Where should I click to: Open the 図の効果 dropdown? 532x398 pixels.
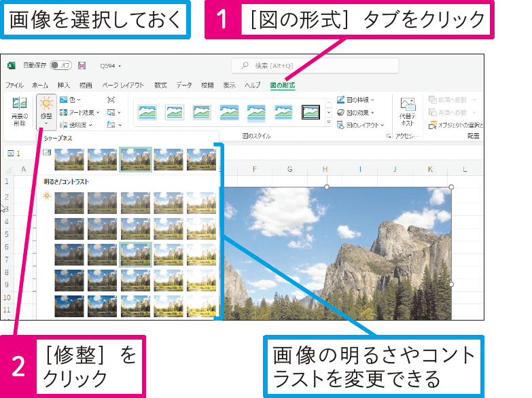[355, 112]
